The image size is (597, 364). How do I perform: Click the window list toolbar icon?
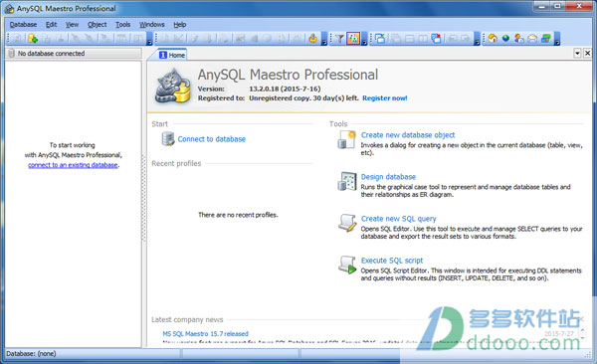(x=380, y=39)
